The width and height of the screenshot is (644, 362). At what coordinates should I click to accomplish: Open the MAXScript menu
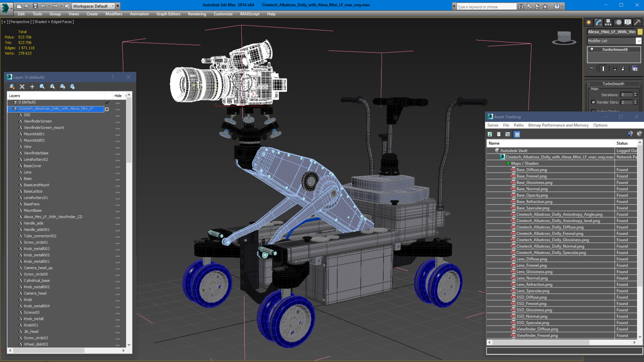[x=250, y=14]
